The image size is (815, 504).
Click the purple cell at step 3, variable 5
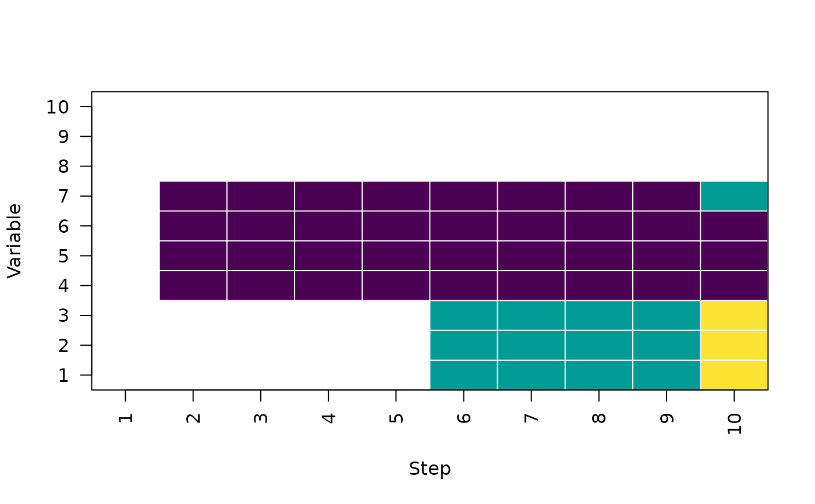pos(260,255)
